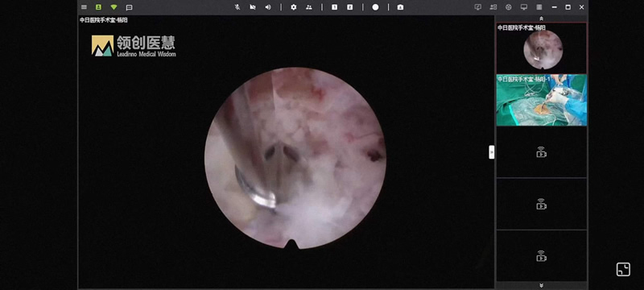Toggle the speaker volume icon

coord(268,7)
